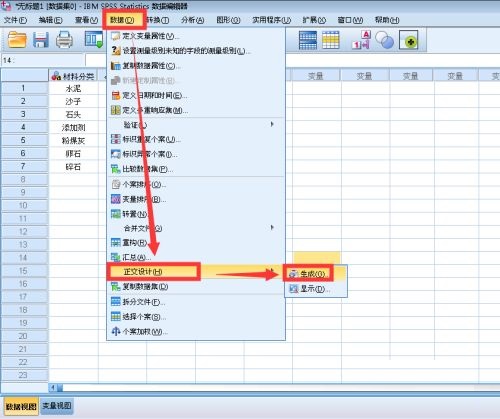500x419 pixels.
Task: Click the recall recent dialogs icon
Action: coord(94,40)
